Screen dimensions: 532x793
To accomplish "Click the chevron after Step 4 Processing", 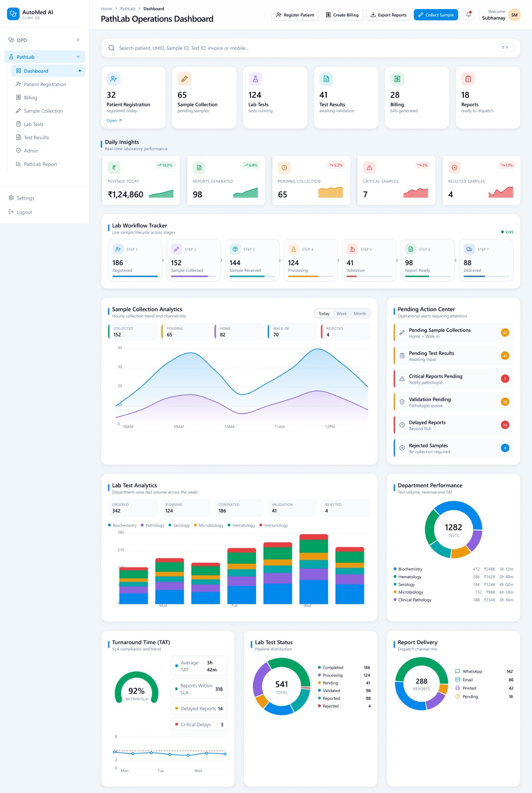I will coord(338,260).
